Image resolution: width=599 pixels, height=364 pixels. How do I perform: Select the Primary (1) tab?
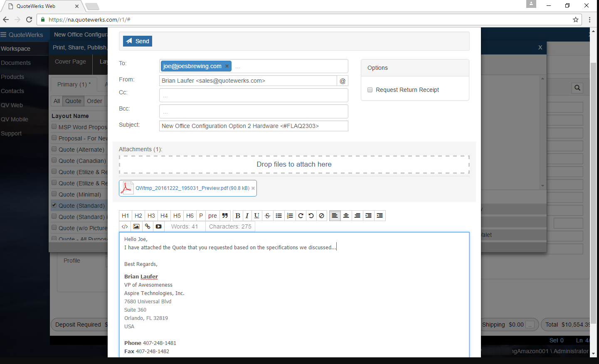(x=74, y=84)
